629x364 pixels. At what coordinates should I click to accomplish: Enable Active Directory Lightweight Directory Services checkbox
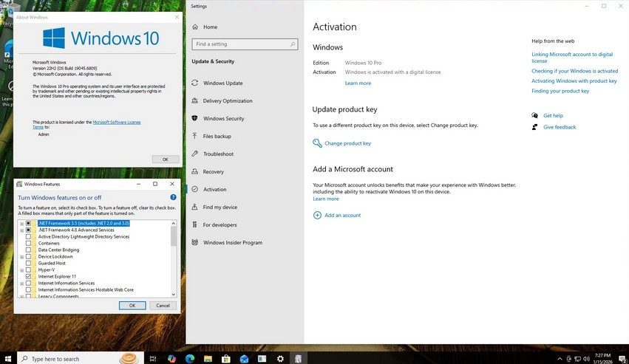pos(29,236)
